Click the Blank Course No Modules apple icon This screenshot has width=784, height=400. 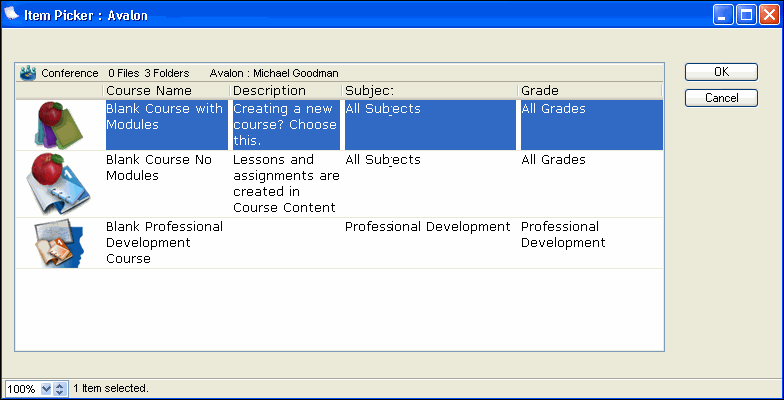[58, 183]
